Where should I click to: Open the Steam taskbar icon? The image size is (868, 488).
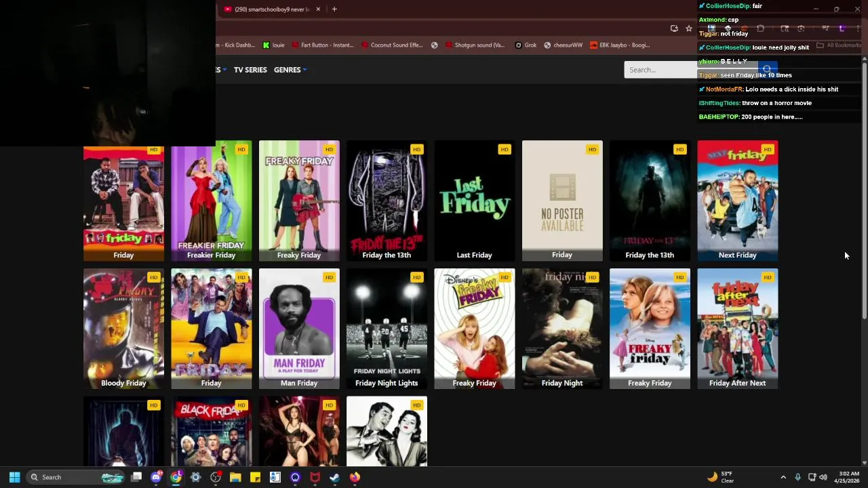(x=334, y=477)
